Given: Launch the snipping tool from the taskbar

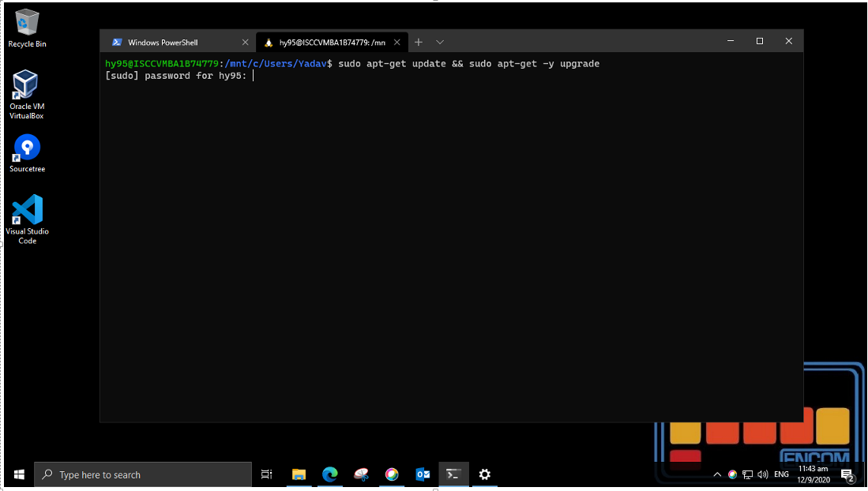Looking at the screenshot, I should click(x=361, y=474).
